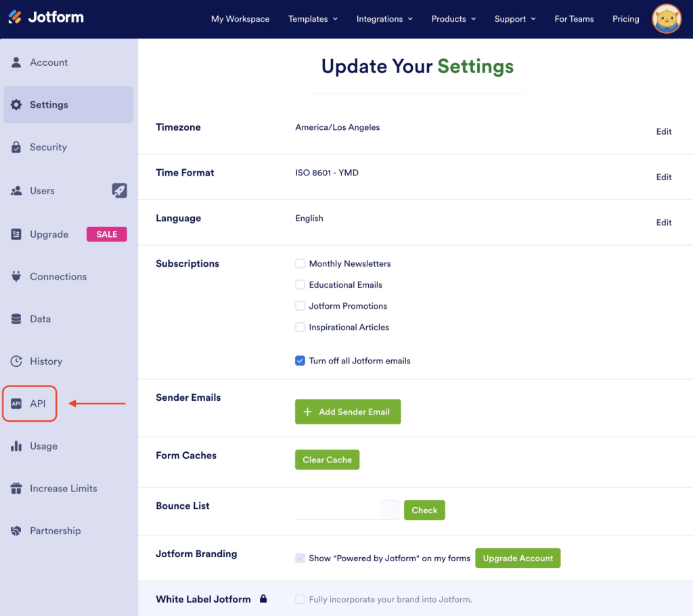The height and width of the screenshot is (616, 693).
Task: Open the Usage section label
Action: click(x=44, y=446)
